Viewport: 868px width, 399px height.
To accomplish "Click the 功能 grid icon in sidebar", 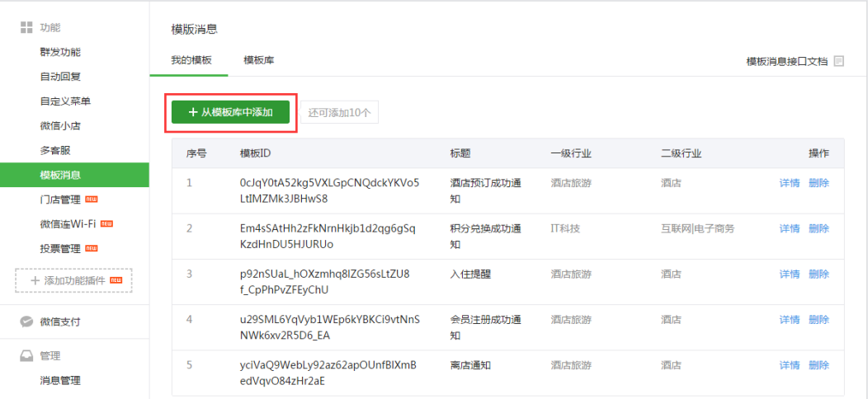I will coord(26,28).
